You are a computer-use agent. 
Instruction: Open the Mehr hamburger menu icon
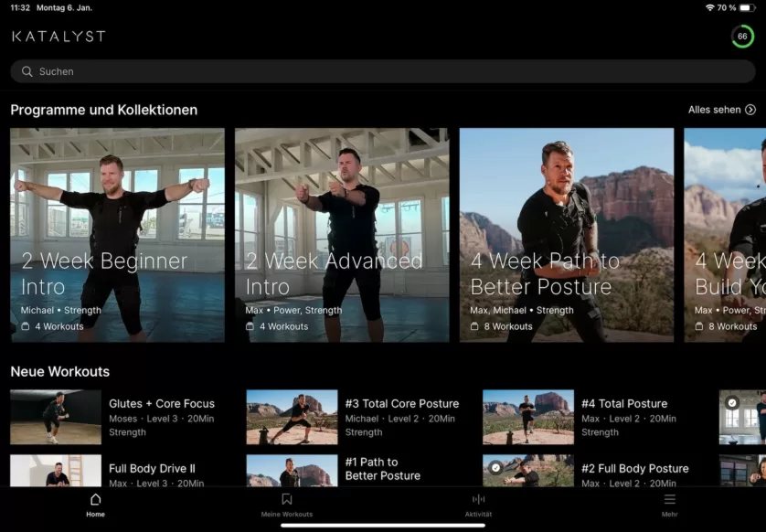tap(669, 499)
